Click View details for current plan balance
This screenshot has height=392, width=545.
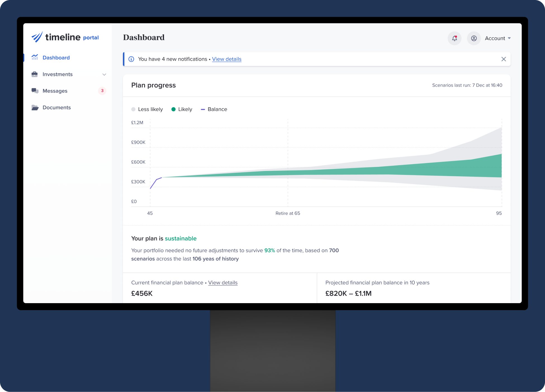223,283
